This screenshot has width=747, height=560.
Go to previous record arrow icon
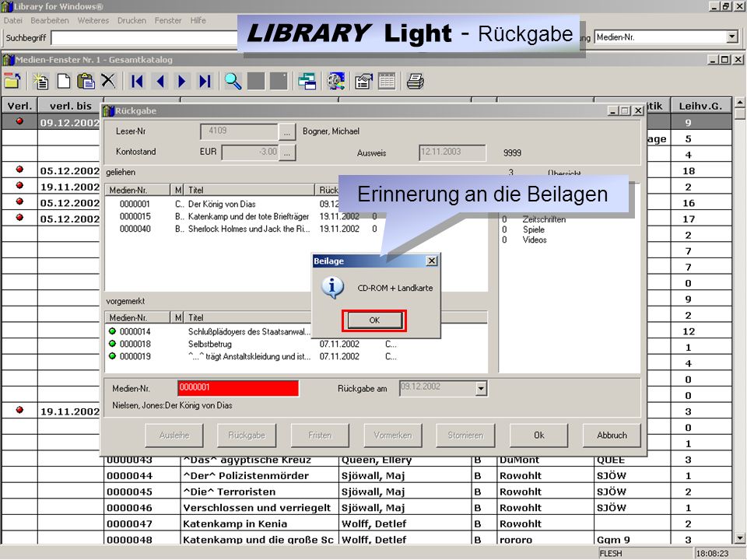160,82
